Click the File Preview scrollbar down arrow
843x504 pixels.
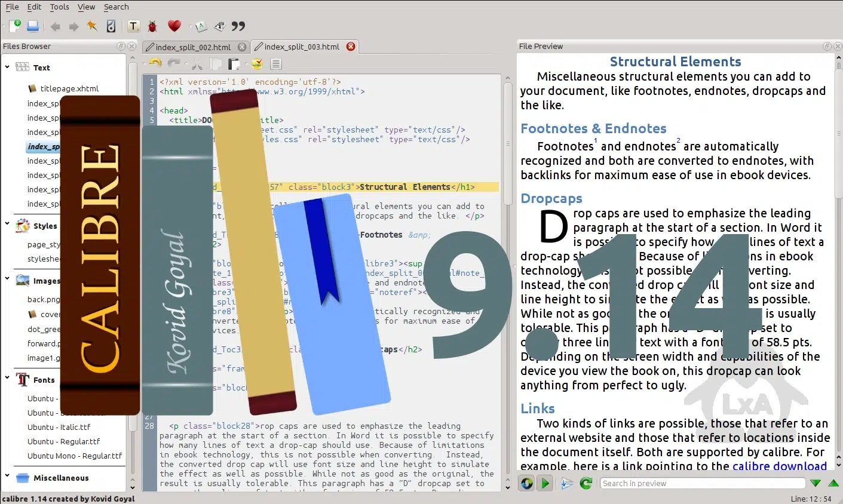(x=838, y=465)
